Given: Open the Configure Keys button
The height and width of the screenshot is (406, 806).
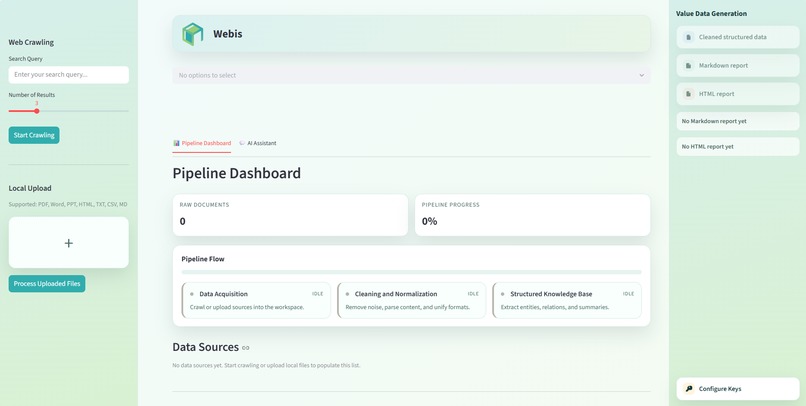Looking at the screenshot, I should 738,389.
